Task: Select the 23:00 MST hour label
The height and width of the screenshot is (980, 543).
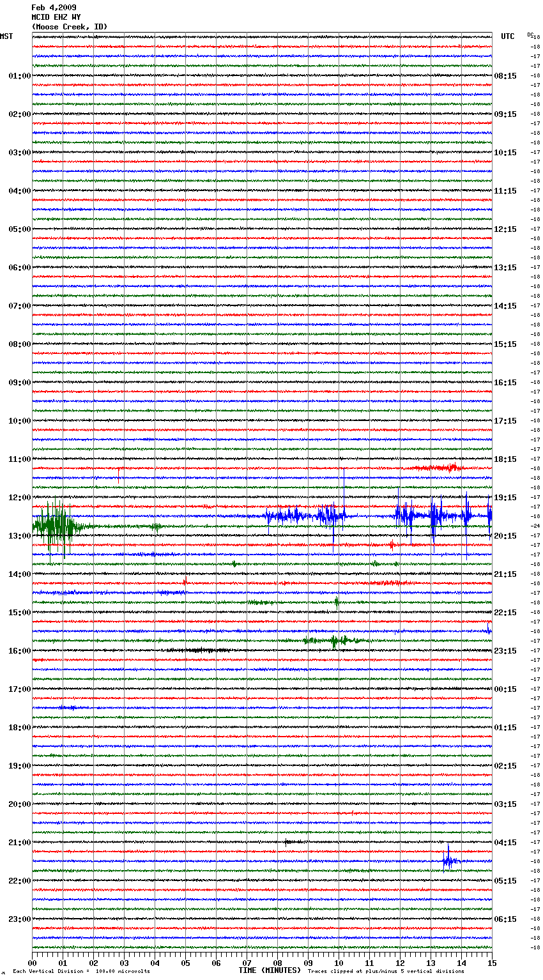Action: pyautogui.click(x=19, y=919)
